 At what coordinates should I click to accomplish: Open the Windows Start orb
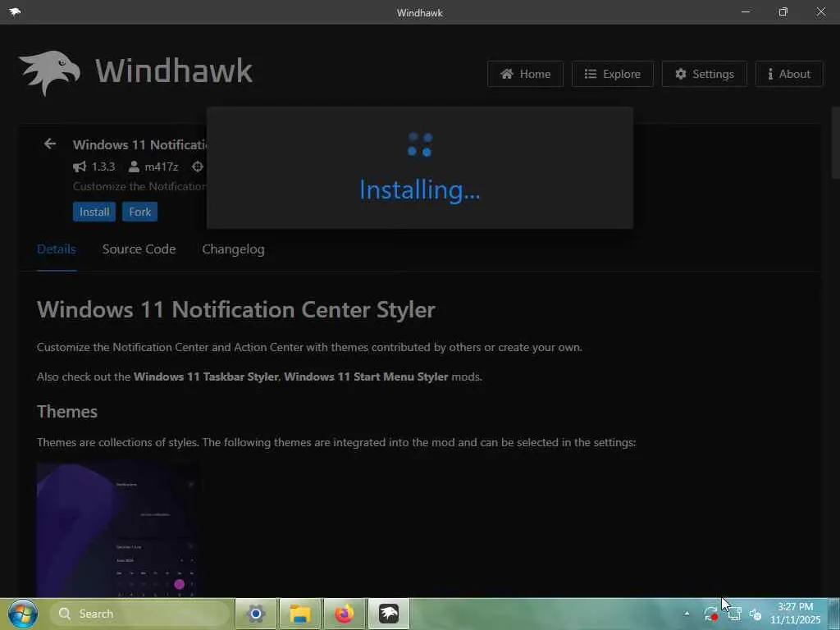22,614
